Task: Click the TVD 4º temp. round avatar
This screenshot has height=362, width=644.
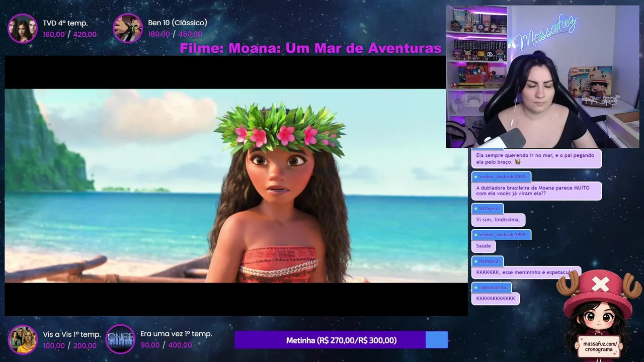Action: pos(23,28)
